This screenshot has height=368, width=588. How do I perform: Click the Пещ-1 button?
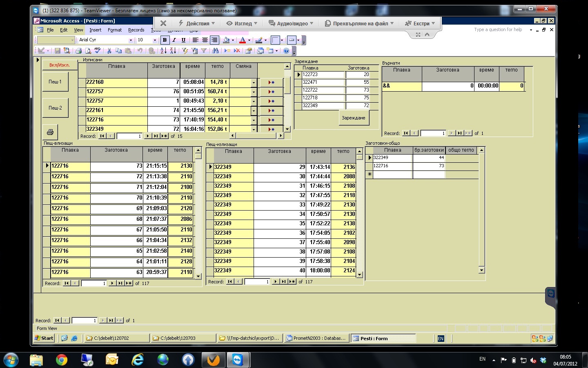pyautogui.click(x=55, y=82)
